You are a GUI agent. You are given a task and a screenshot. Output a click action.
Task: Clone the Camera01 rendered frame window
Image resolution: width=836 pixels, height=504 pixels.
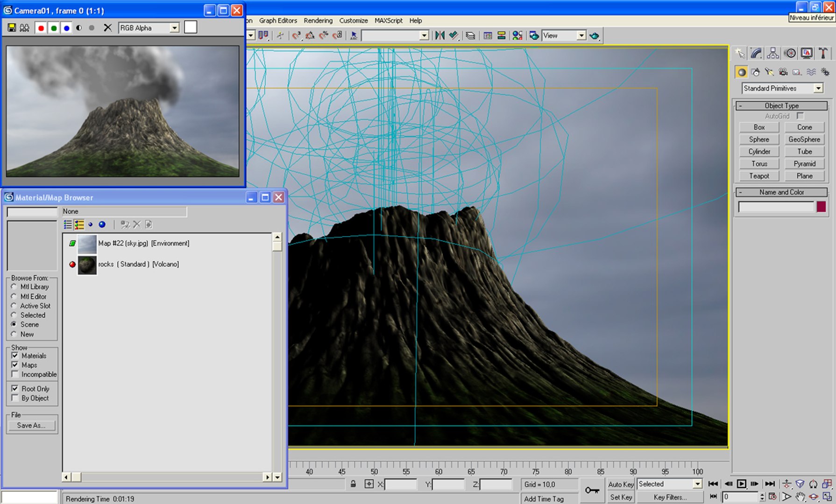coord(25,28)
